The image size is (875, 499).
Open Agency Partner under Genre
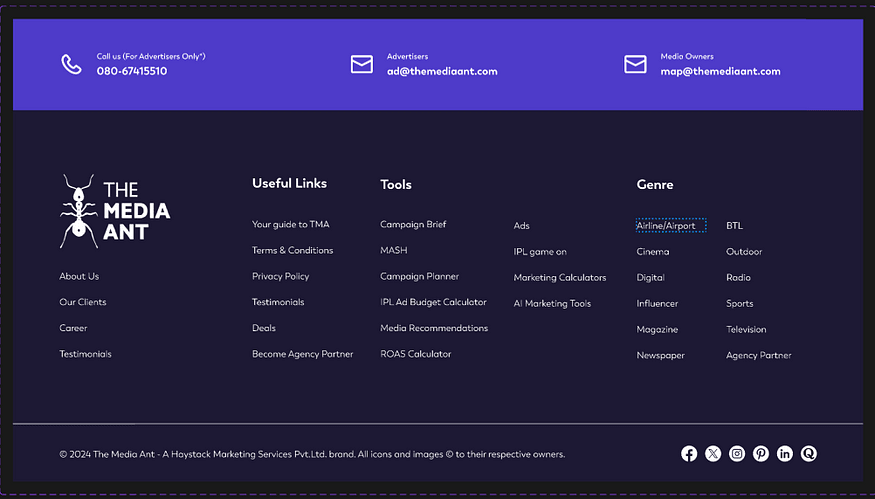click(758, 356)
